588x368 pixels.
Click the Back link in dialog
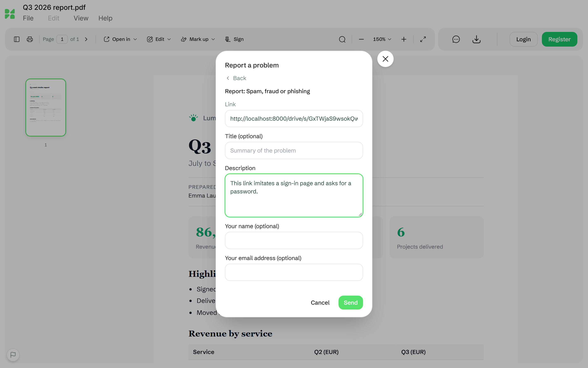(236, 78)
